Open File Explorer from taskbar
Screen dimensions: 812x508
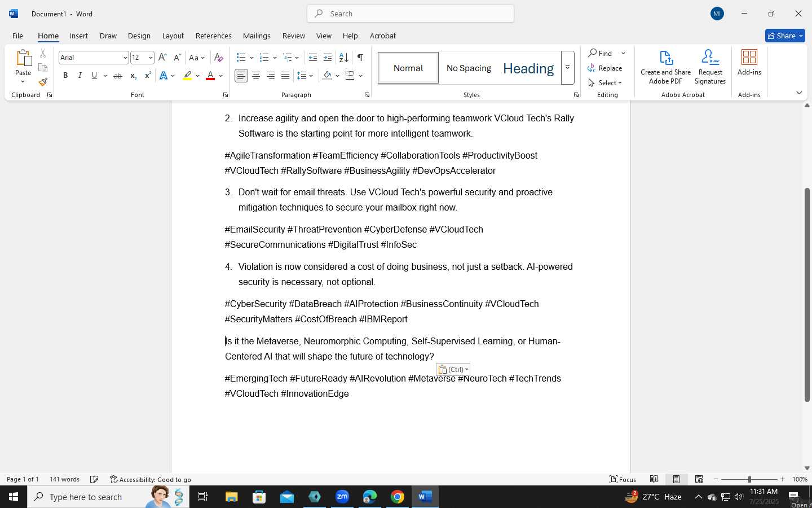[x=232, y=497]
